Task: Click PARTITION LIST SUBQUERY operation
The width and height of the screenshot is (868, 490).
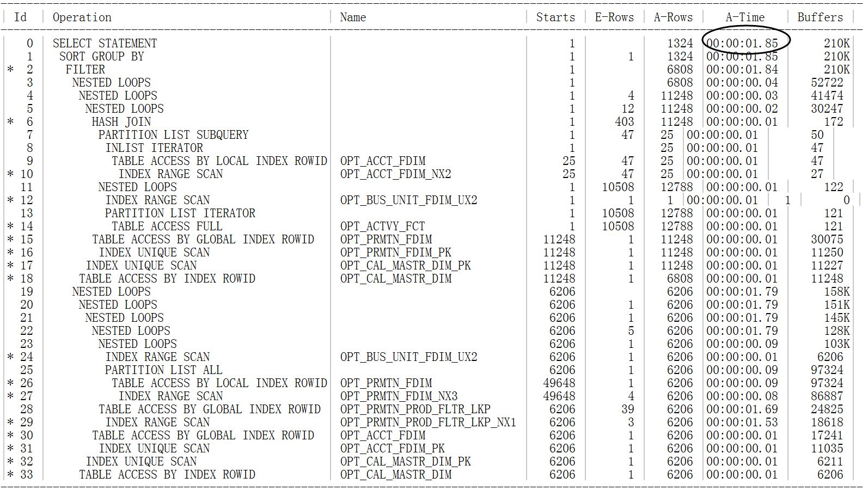Action: pos(174,135)
